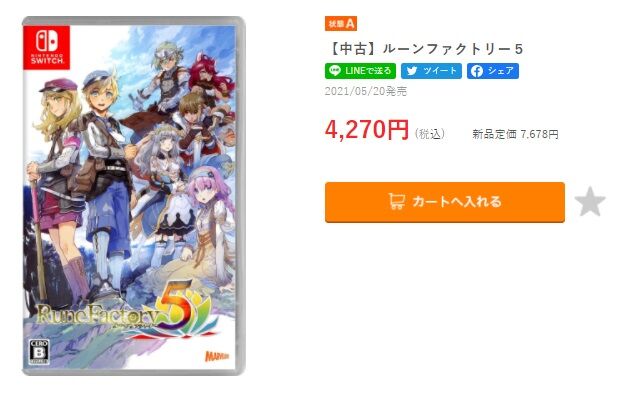639x412 pixels.
Task: Add item to favorites with star icon
Action: [590, 201]
